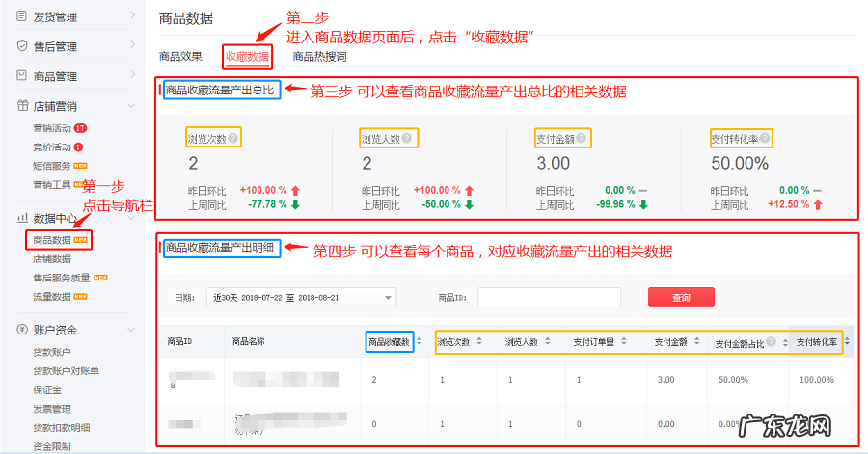This screenshot has height=454, width=868.
Task: Click the 数据中心 bar chart icon
Action: coord(23,218)
